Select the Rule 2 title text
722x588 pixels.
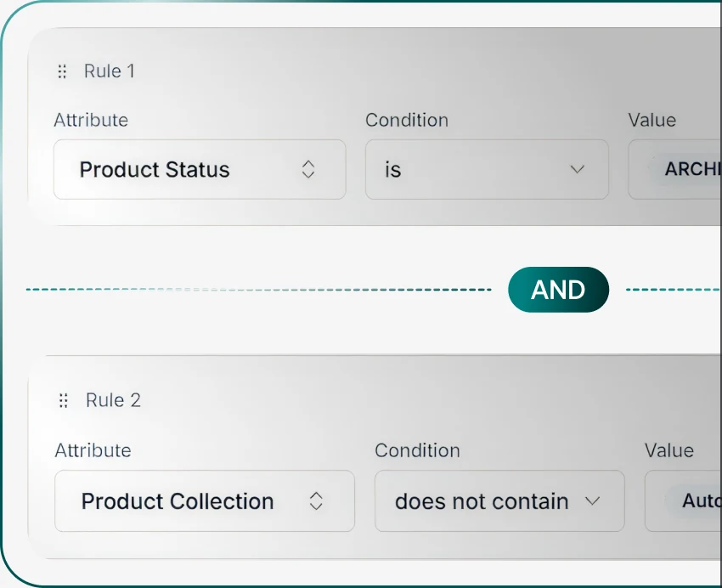pos(113,400)
